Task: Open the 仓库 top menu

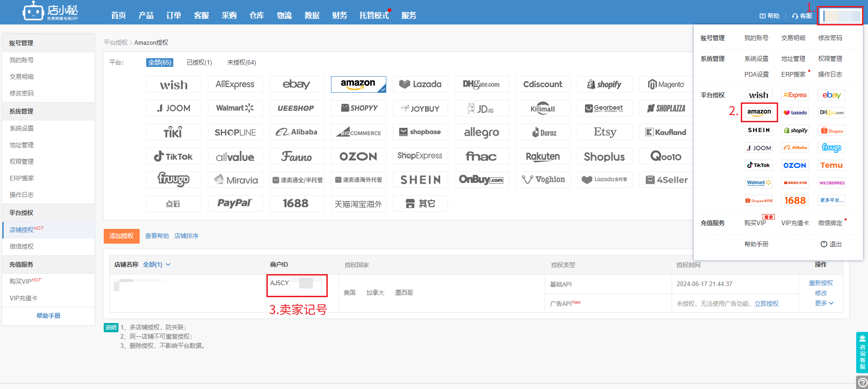Action: tap(257, 15)
